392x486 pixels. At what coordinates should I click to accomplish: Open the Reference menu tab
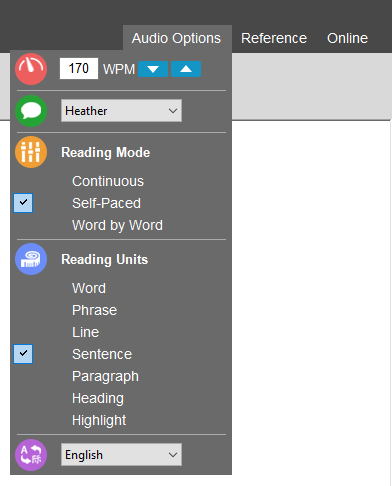[x=274, y=38]
